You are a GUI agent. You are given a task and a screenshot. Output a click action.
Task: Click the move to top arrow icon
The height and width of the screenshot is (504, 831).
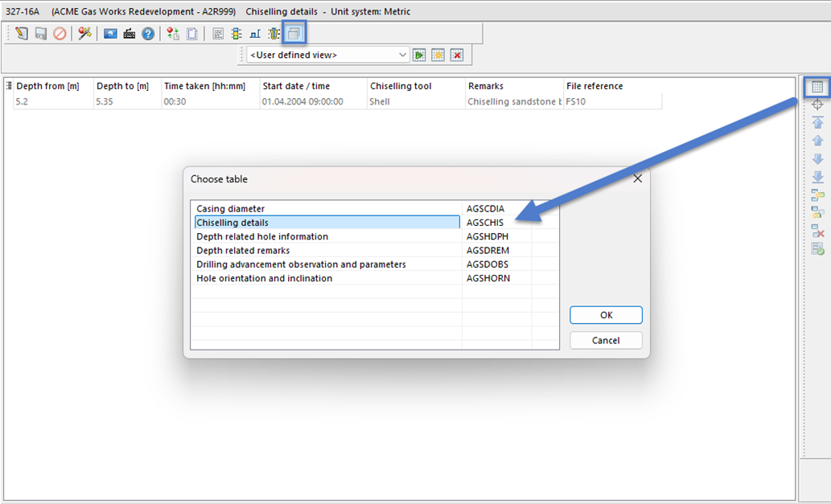[817, 123]
